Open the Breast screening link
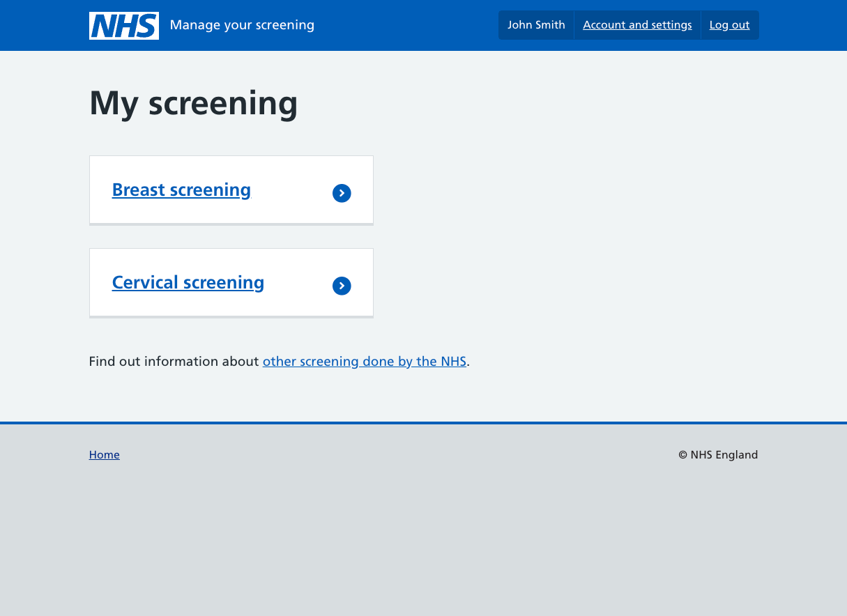847x616 pixels. 181,190
